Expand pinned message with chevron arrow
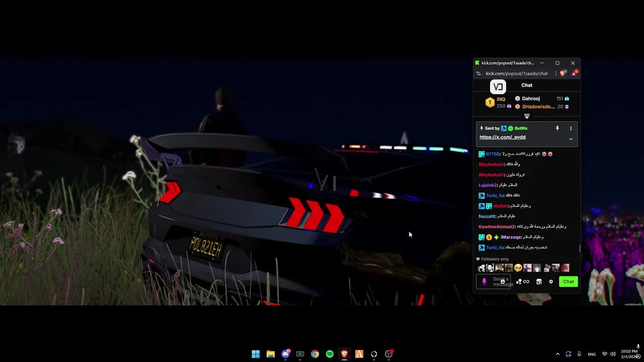644x362 pixels. click(x=571, y=139)
